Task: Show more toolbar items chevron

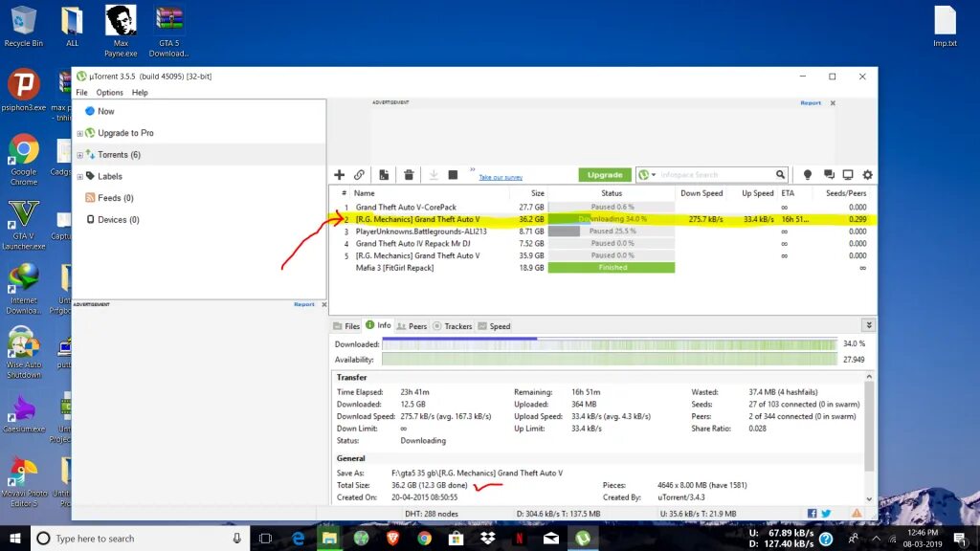Action: click(473, 169)
